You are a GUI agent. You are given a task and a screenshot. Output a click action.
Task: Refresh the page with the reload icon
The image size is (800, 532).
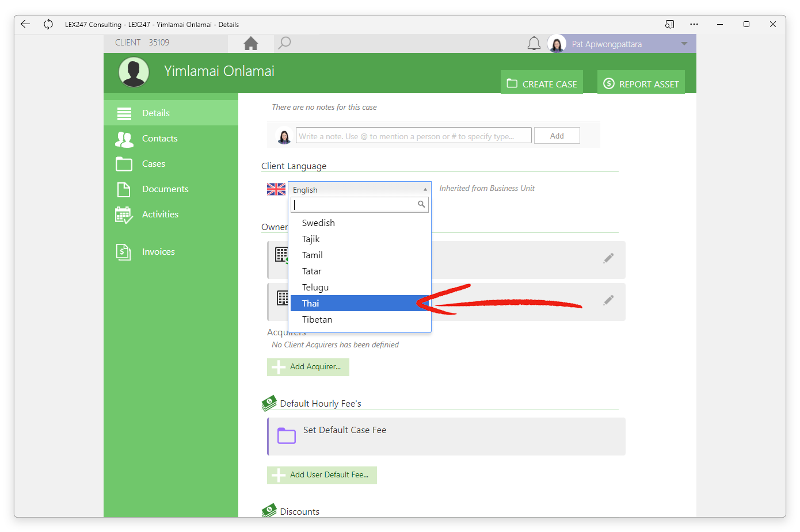click(x=48, y=24)
